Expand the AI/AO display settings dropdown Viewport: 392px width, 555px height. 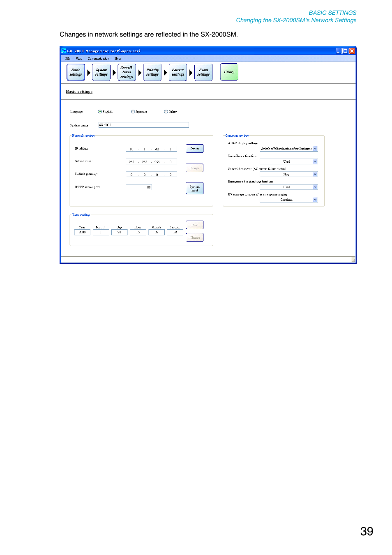[316, 149]
